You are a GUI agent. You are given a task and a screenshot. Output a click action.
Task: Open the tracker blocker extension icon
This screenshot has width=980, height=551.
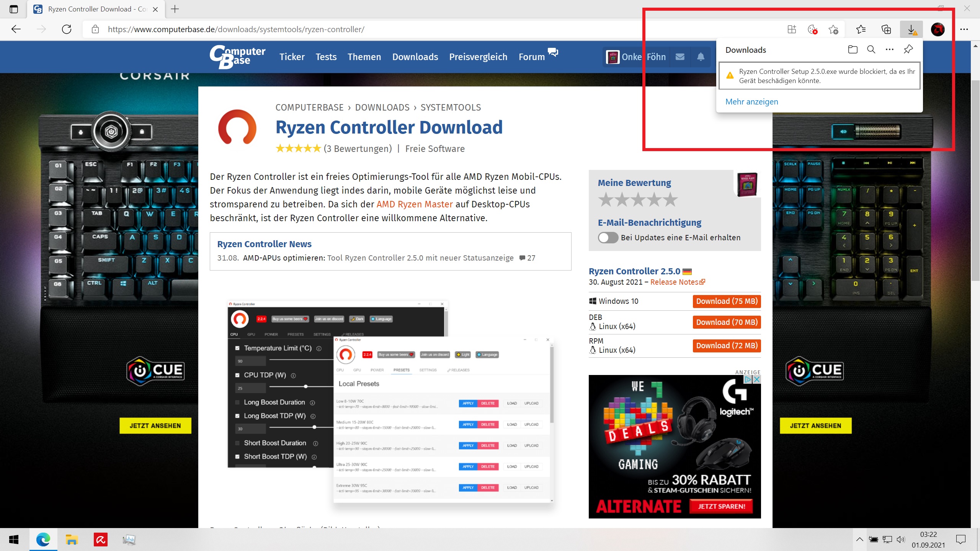pos(812,29)
